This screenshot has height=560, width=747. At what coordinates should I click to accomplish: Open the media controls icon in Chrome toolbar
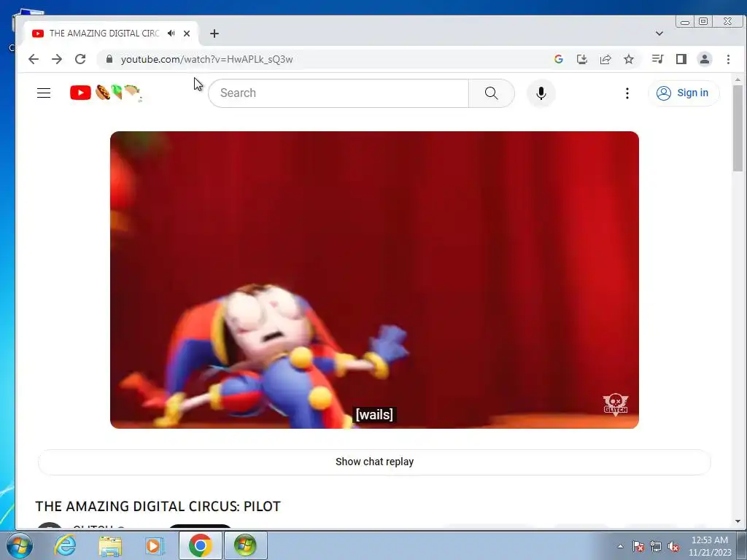(657, 59)
